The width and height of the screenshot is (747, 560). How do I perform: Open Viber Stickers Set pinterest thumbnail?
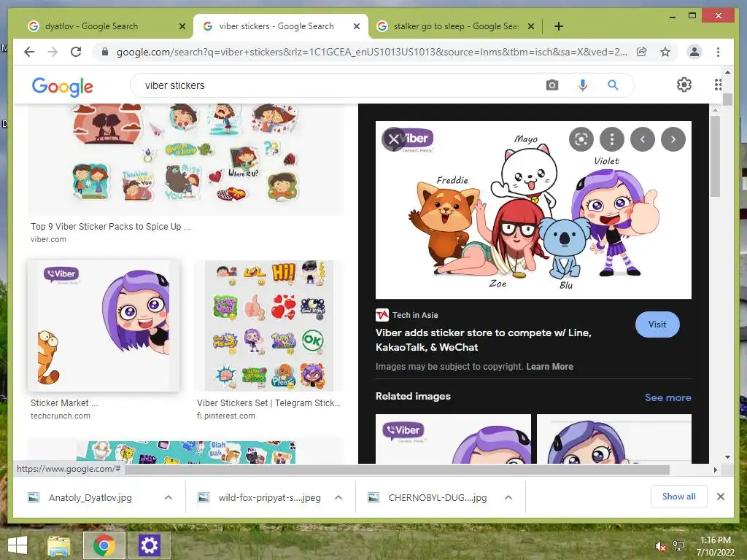pos(269,326)
